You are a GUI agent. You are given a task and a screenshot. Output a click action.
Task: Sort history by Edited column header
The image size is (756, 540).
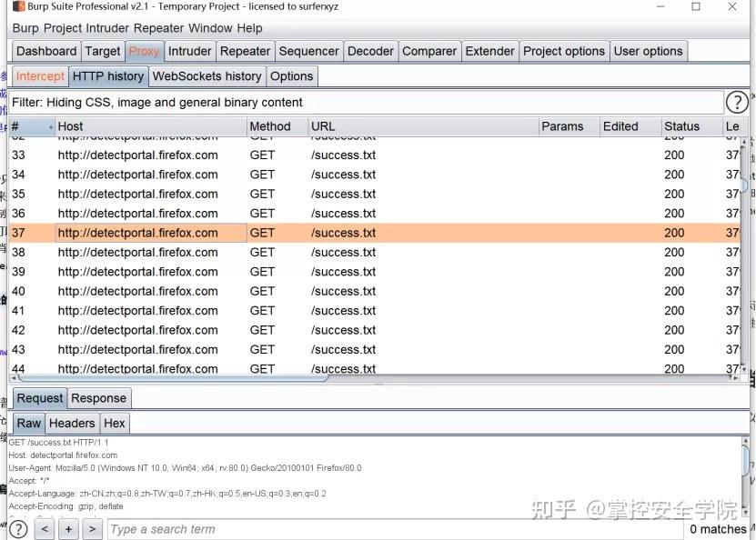[x=630, y=126]
